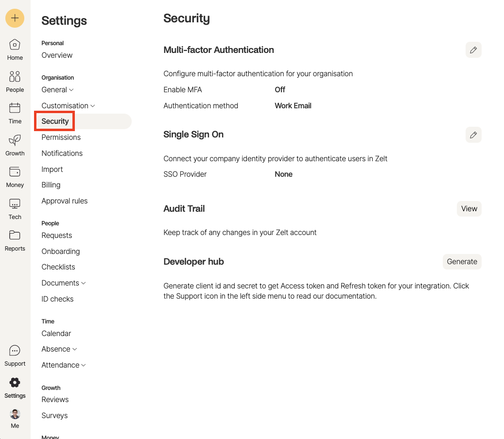The width and height of the screenshot is (504, 439).
Task: Select Notifications in settings menu
Action: click(x=62, y=153)
